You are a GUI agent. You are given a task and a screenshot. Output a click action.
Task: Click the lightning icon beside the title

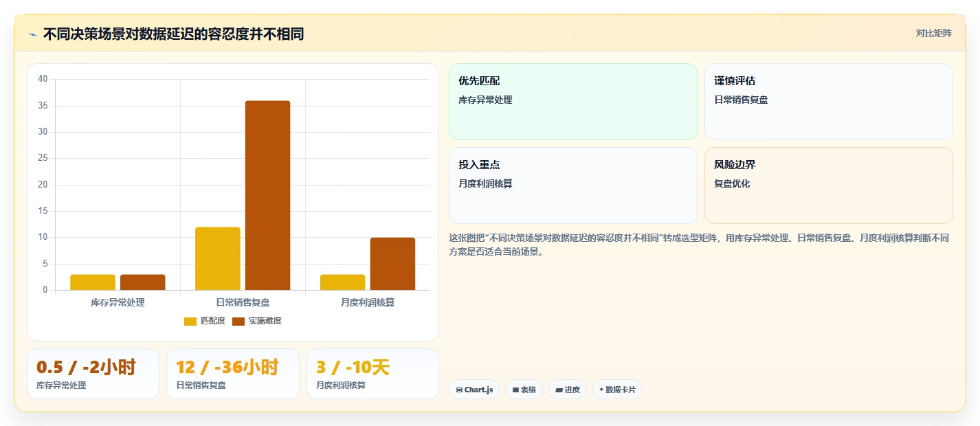pyautogui.click(x=32, y=34)
